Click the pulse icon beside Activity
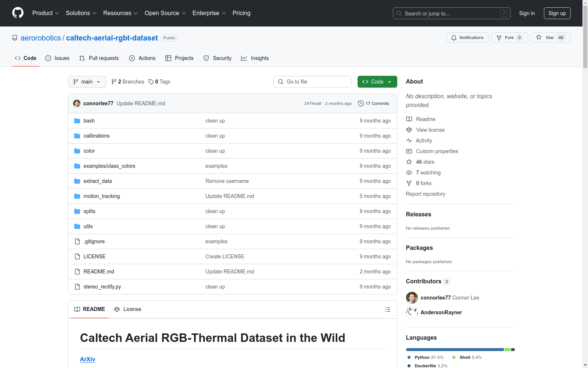 click(x=409, y=141)
